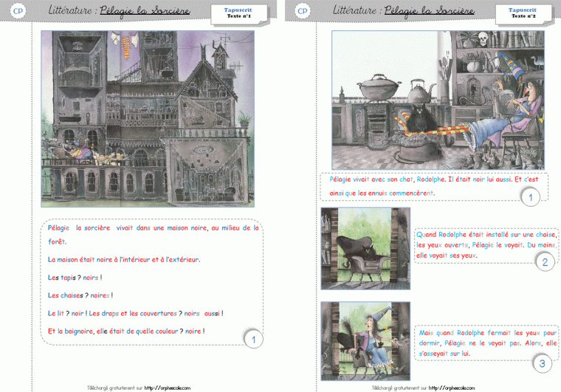
Task: Click the text "s'asseyait sur lui."
Action: pyautogui.click(x=444, y=354)
